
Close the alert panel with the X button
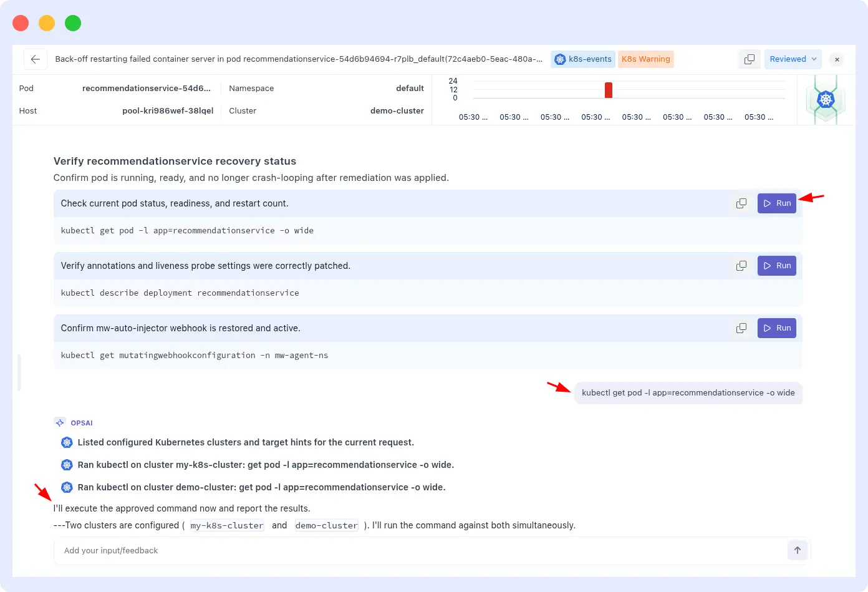pos(837,59)
